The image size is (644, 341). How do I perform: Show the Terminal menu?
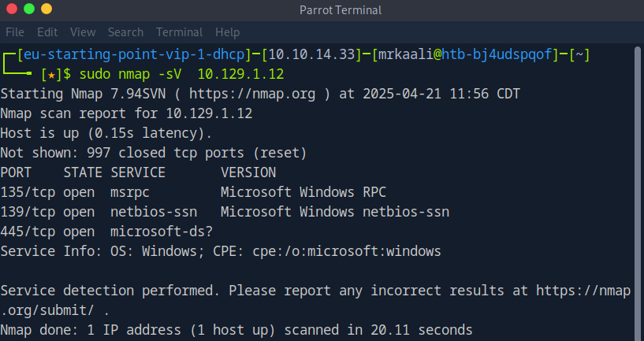[179, 32]
